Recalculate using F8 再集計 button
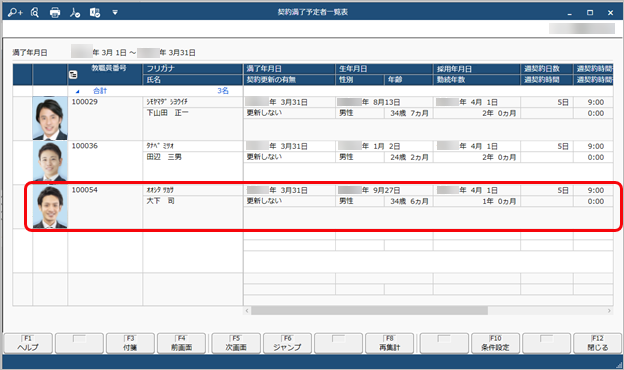Image resolution: width=624 pixels, height=370 pixels. point(390,343)
